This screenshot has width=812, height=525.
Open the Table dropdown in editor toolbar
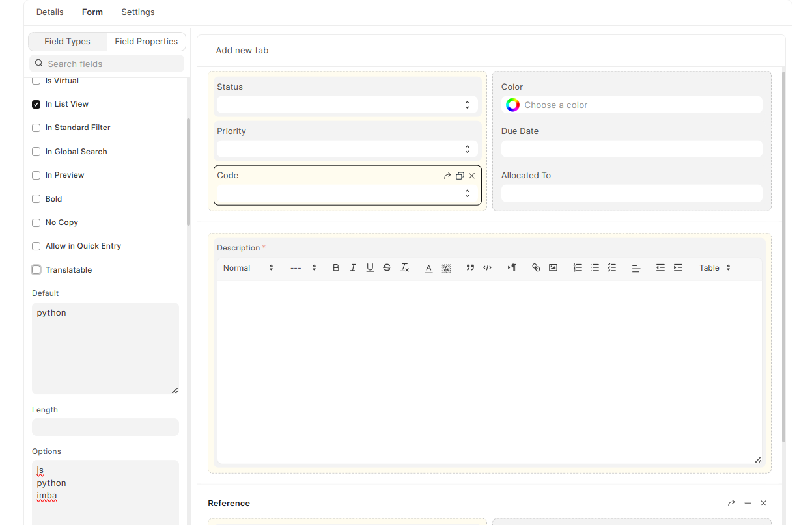point(714,268)
